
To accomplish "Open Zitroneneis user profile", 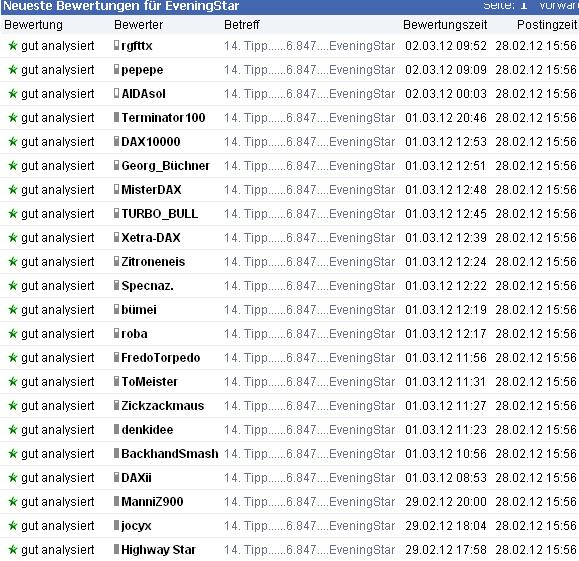I will tap(153, 262).
